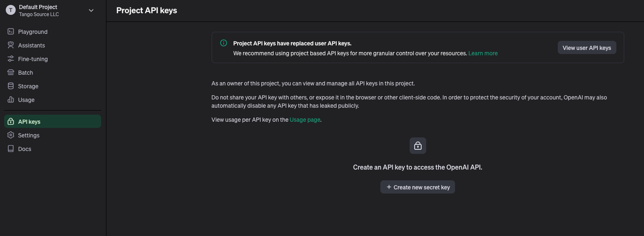The image size is (644, 236).
Task: Click the API keys lock icon
Action: 11,122
